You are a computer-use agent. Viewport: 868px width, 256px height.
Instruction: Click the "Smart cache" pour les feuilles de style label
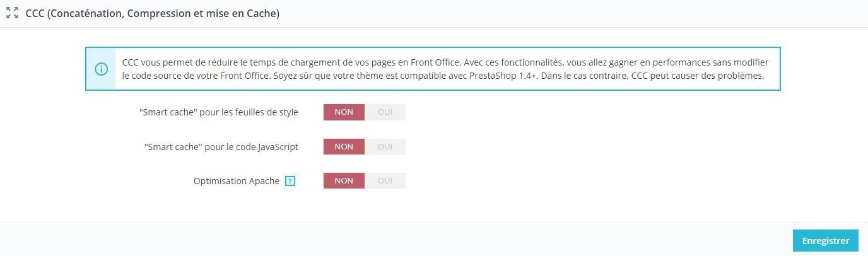click(x=218, y=112)
